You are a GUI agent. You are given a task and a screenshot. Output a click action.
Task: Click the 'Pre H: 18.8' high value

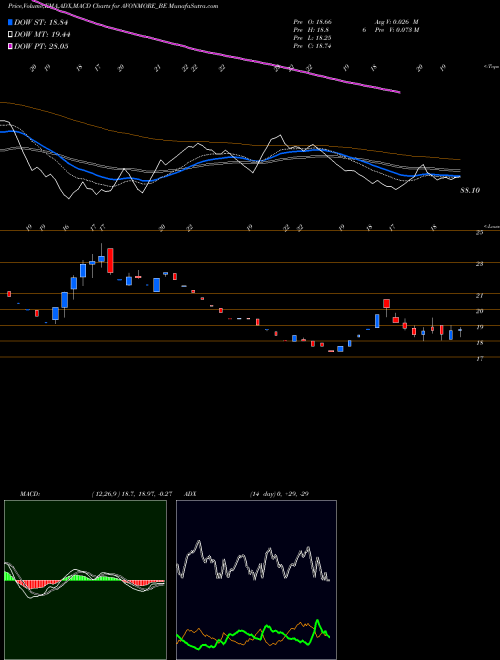(311, 29)
